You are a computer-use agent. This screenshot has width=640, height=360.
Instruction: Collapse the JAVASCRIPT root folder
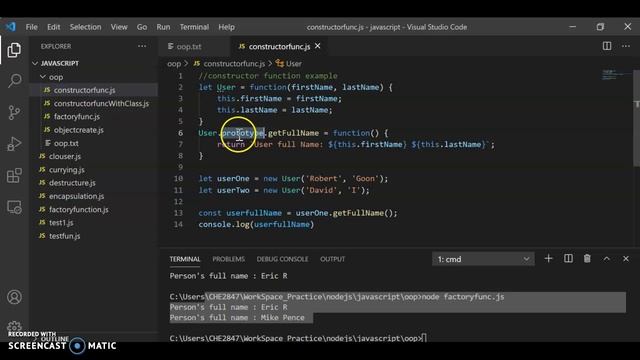click(35, 63)
